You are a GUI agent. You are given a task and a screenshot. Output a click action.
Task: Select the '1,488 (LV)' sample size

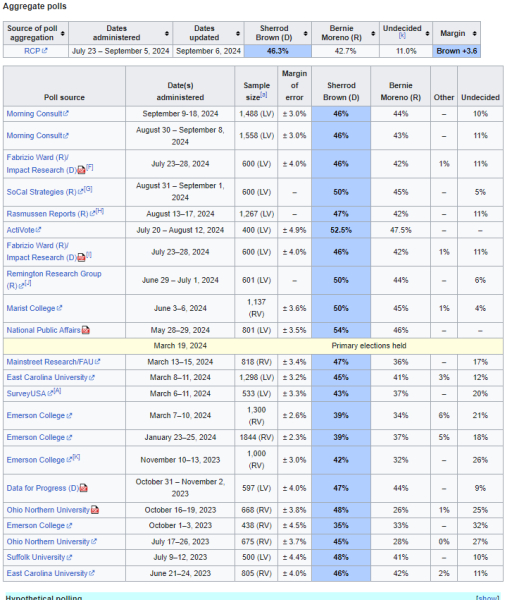point(256,114)
